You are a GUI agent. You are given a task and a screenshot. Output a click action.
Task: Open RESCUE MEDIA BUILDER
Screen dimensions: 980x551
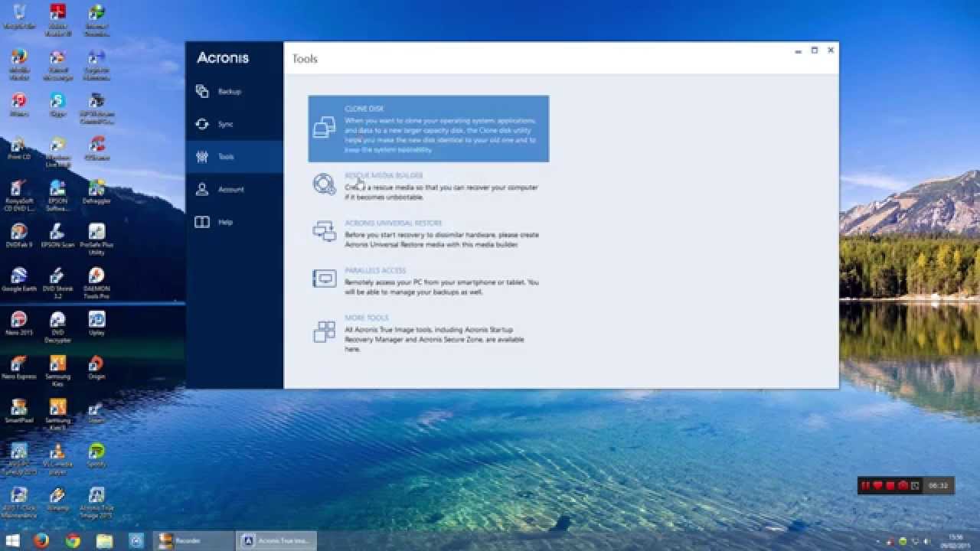coord(384,175)
